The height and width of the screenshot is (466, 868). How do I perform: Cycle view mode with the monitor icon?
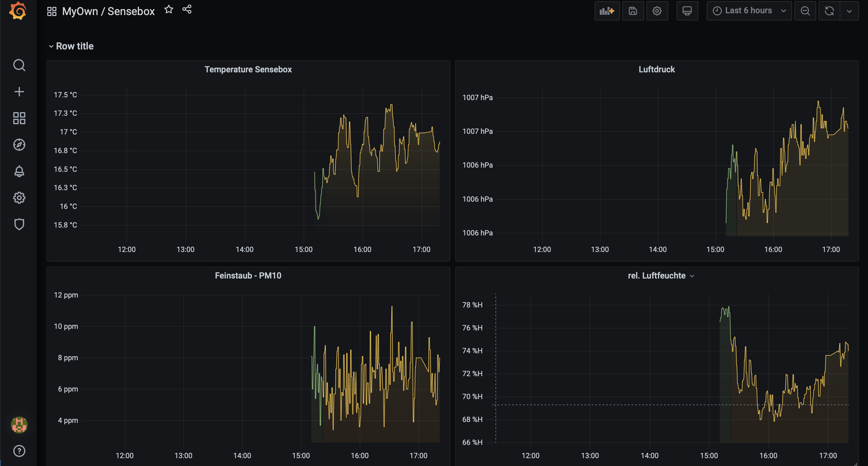pos(687,11)
